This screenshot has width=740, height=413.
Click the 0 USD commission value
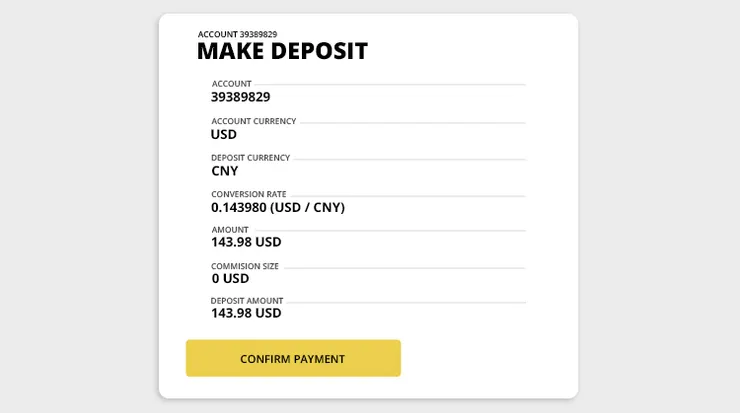[230, 279]
